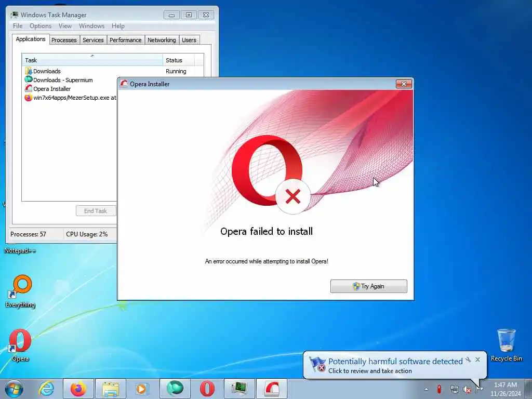Switch to Opera Installer in the taskbar
This screenshot has height=399, width=532.
point(271,389)
